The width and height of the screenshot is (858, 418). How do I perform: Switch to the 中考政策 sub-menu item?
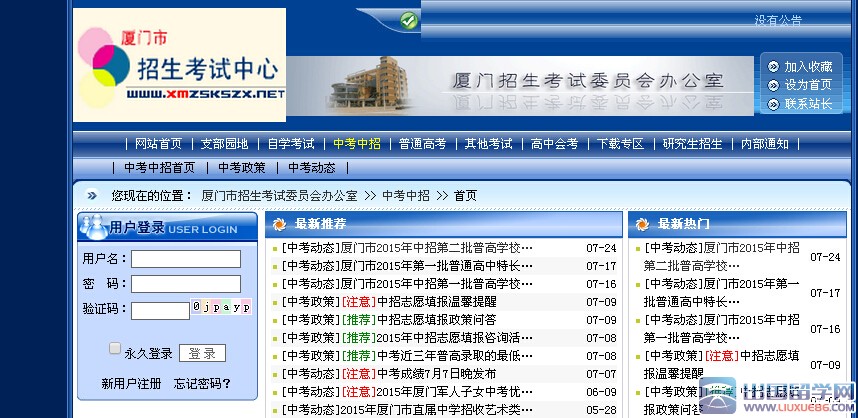pyautogui.click(x=242, y=168)
